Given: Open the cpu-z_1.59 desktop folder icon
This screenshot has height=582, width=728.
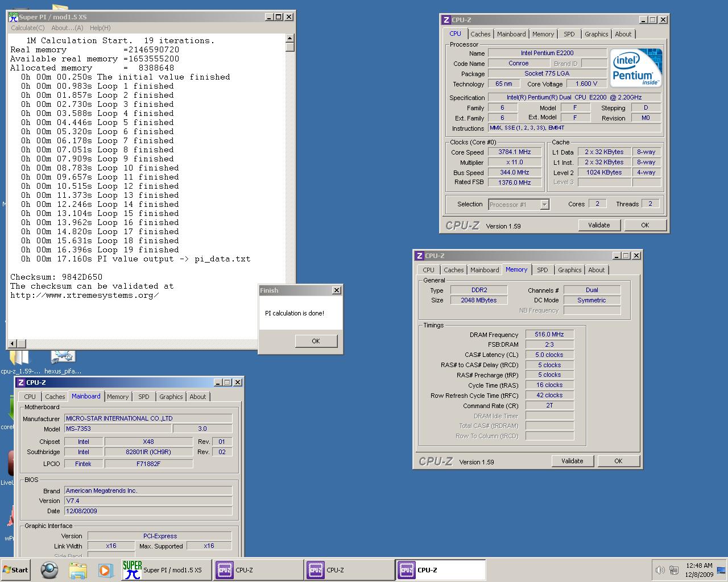Looking at the screenshot, I should tap(19, 360).
